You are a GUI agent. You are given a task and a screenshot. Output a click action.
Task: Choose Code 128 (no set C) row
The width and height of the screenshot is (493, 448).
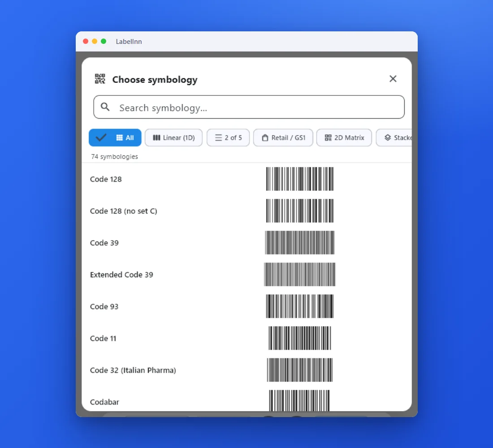coord(246,211)
